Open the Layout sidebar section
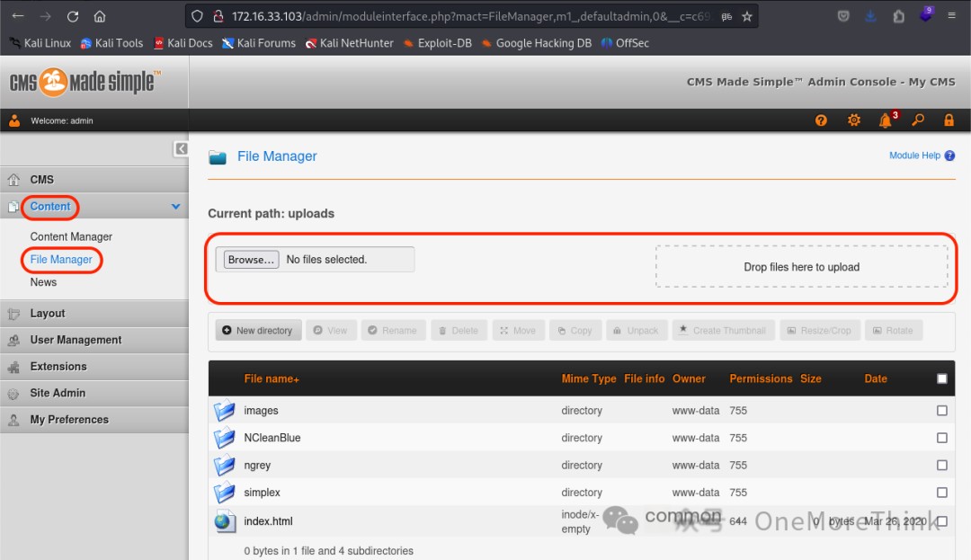Screen dimensions: 971x560 (94, 313)
